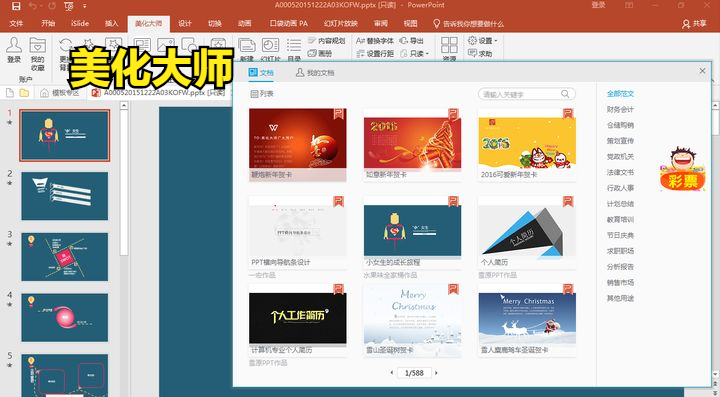Go to previous page arrow beside 1/588
The width and height of the screenshot is (720, 397).
tap(392, 373)
